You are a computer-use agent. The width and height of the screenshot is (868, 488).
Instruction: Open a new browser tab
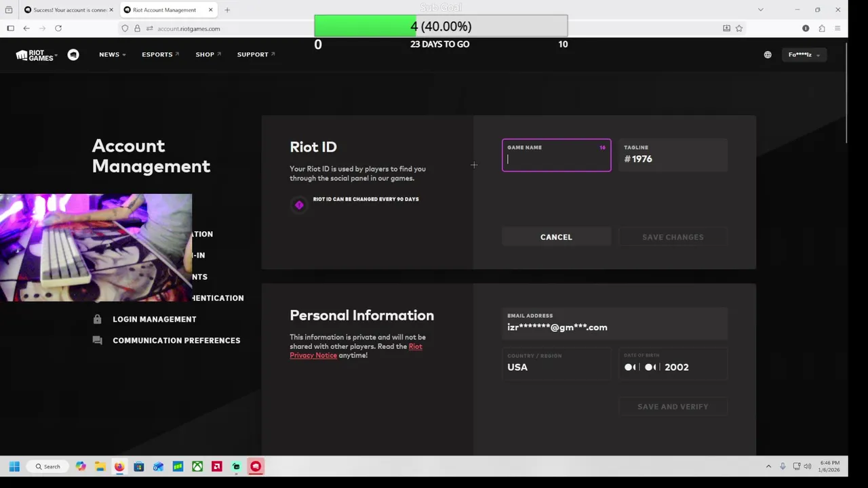227,10
